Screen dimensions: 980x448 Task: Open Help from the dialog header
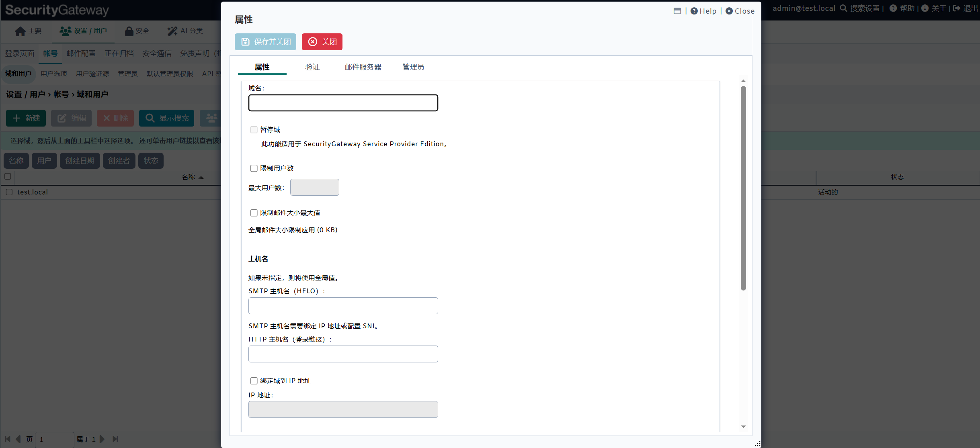[x=703, y=11]
